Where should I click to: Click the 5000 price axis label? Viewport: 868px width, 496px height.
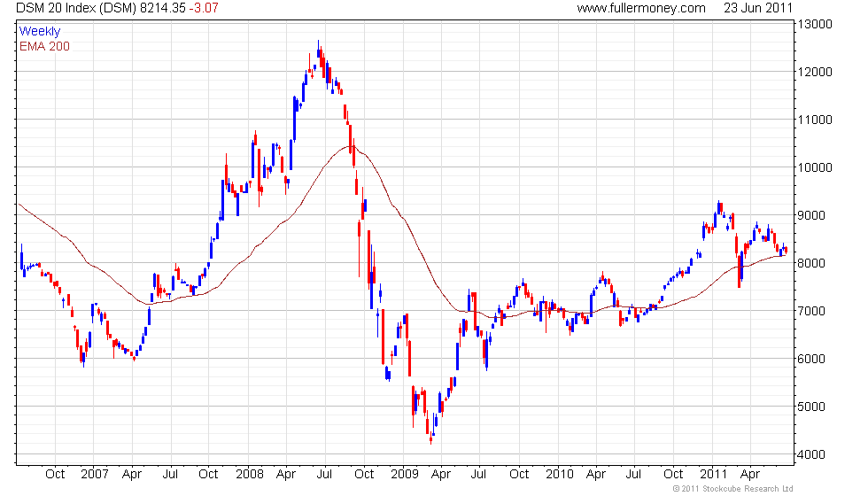point(811,407)
